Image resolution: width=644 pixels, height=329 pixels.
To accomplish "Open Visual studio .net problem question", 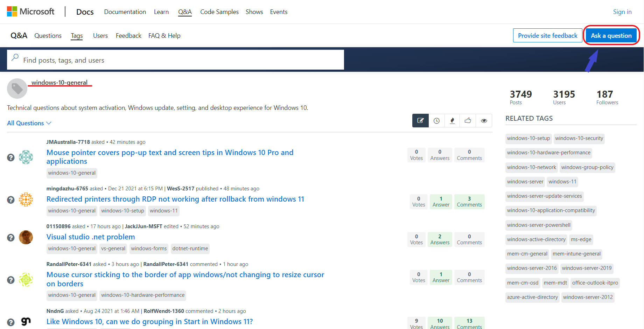I will [91, 237].
